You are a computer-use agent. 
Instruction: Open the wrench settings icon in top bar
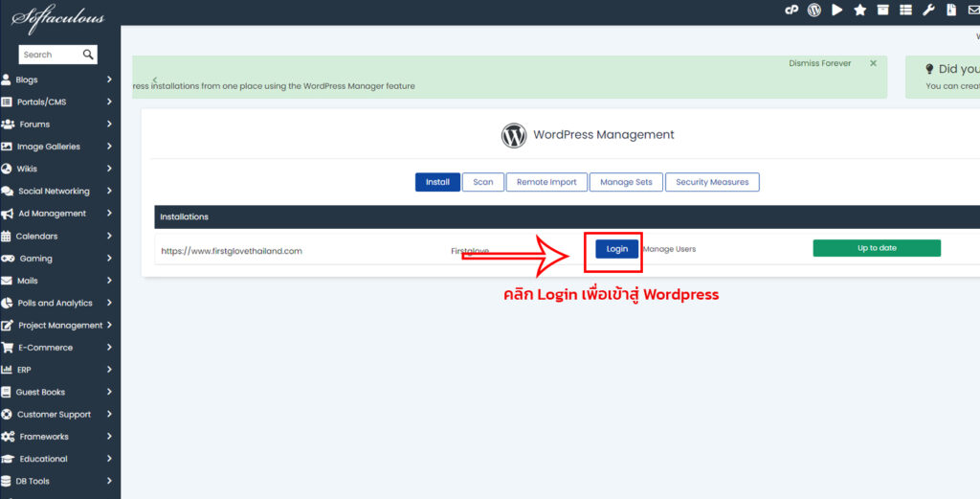pos(928,10)
